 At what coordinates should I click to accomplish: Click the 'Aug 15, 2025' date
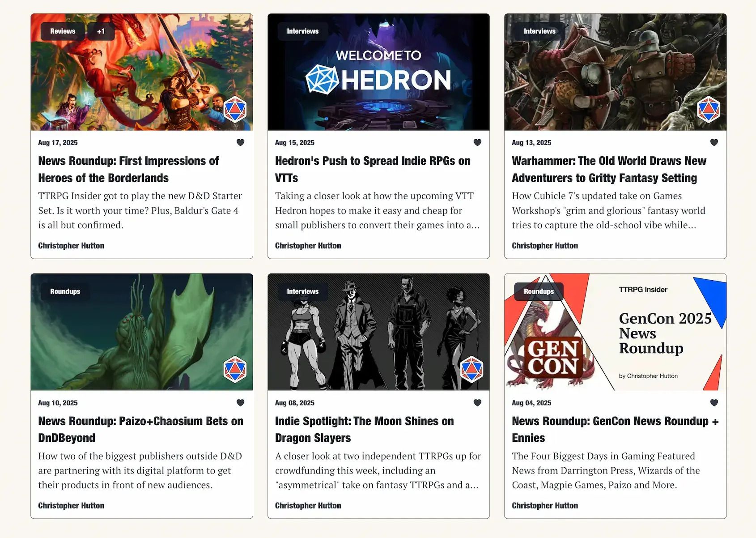point(295,143)
